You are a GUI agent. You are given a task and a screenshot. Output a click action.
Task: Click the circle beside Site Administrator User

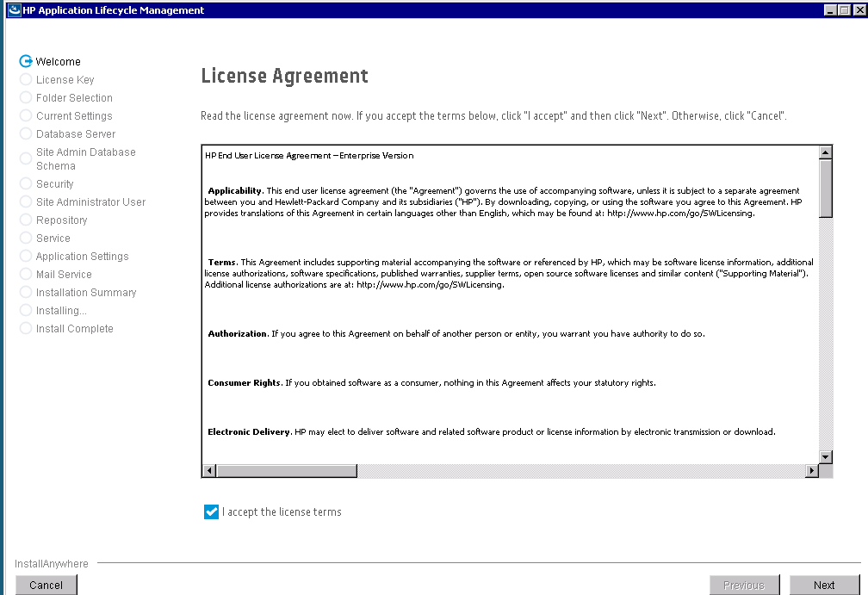(26, 201)
